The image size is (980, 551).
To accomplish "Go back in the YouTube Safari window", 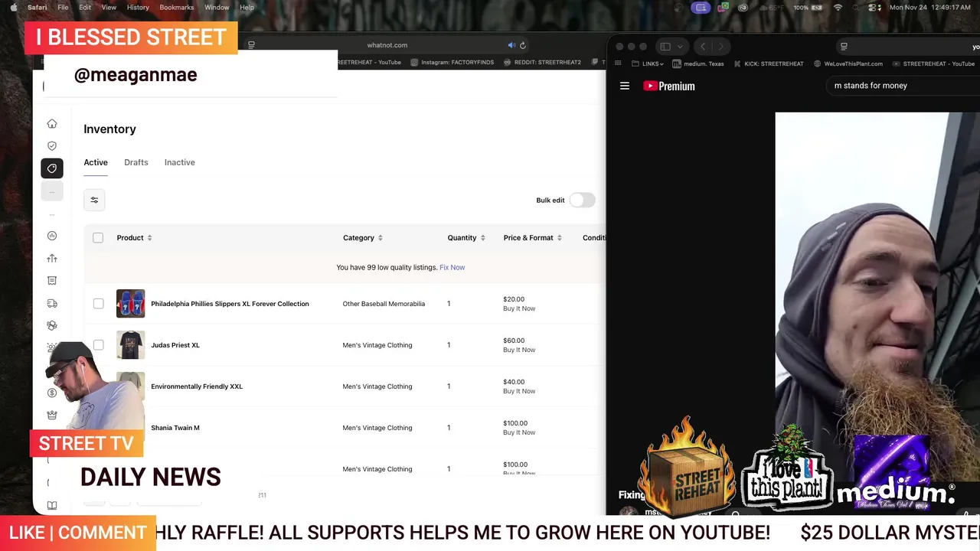I will 703,47.
